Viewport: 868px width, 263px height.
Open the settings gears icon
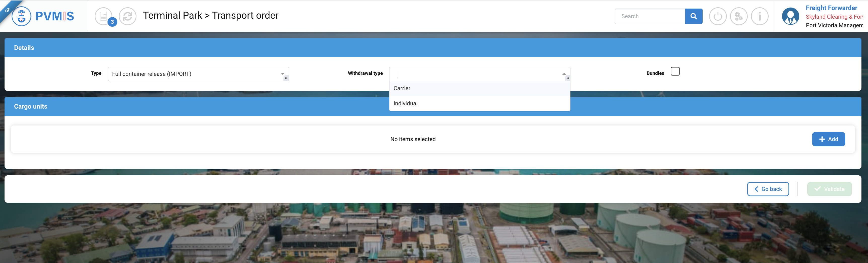tap(739, 16)
